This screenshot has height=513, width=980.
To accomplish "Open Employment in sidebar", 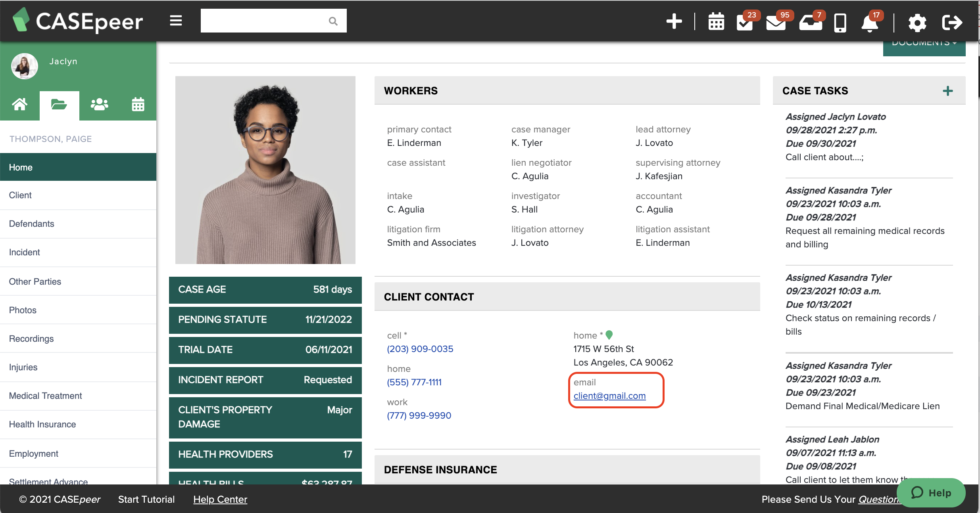I will pyautogui.click(x=78, y=454).
